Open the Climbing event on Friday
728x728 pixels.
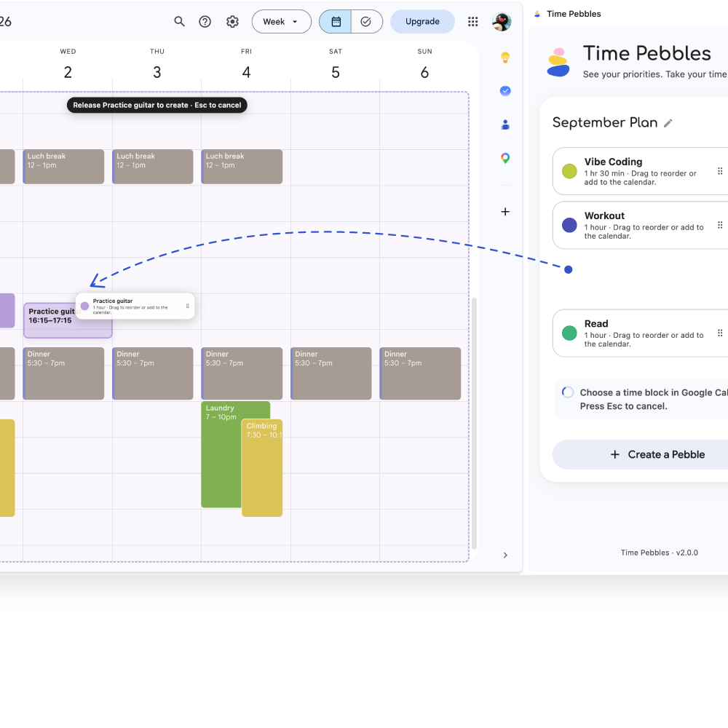pos(262,468)
